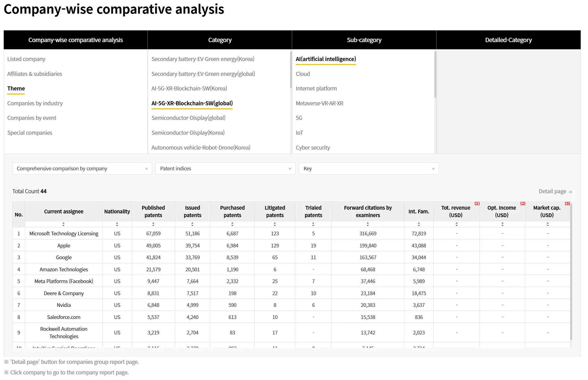Open Google company report

click(64, 257)
